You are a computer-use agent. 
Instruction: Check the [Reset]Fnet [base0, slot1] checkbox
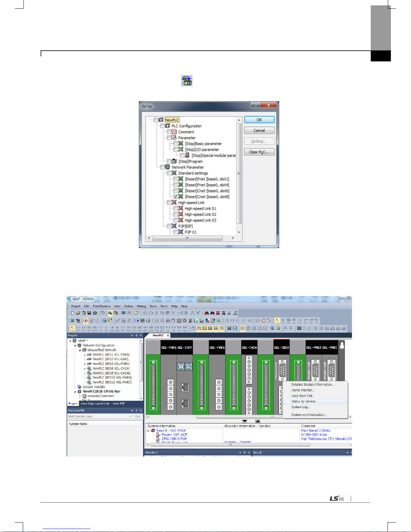[x=176, y=179]
